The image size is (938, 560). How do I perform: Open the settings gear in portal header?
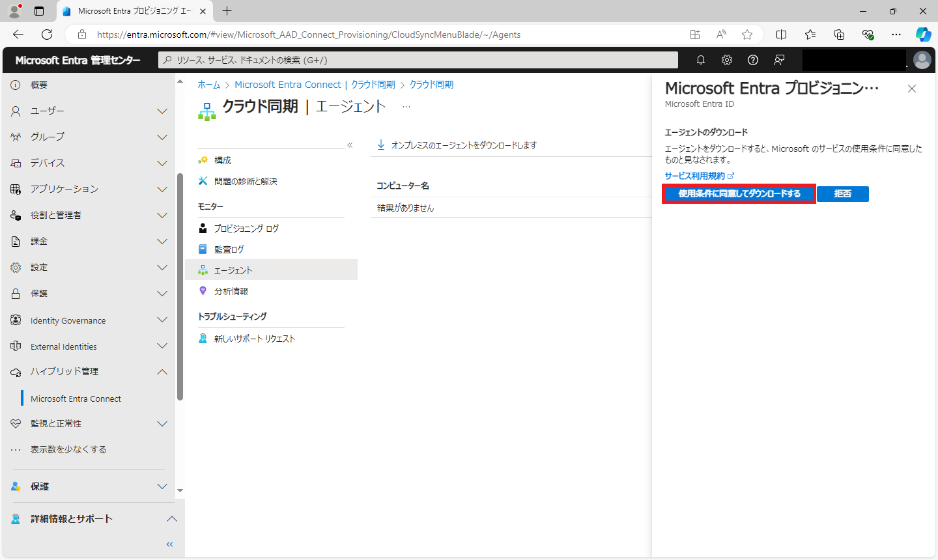(x=727, y=60)
